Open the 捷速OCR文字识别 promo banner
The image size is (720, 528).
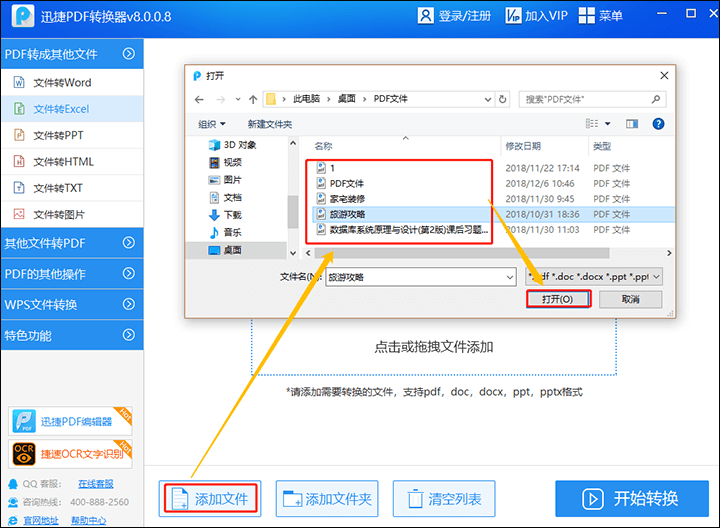point(71,454)
